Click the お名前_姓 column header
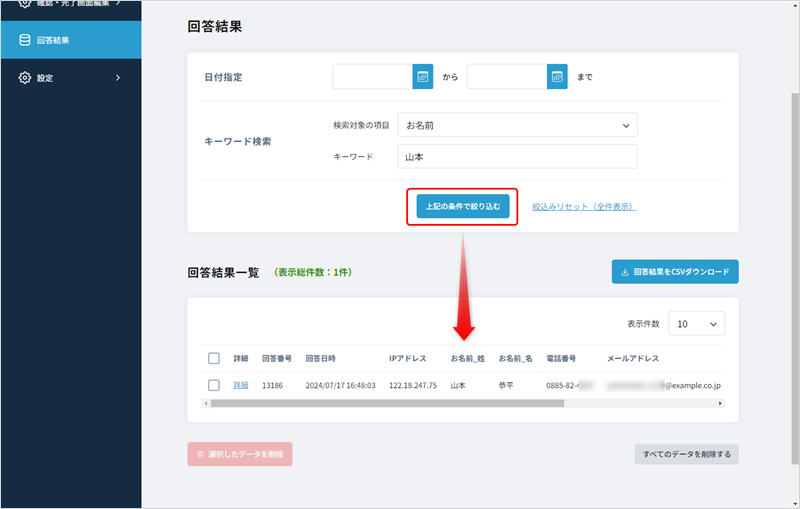The height and width of the screenshot is (509, 800). [467, 359]
